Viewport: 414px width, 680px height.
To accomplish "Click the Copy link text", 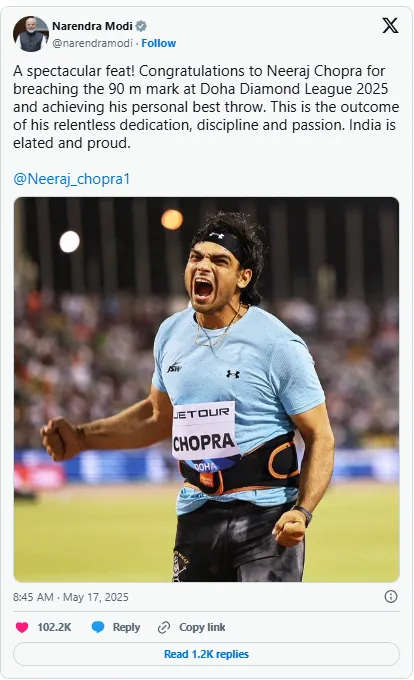I will click(202, 627).
